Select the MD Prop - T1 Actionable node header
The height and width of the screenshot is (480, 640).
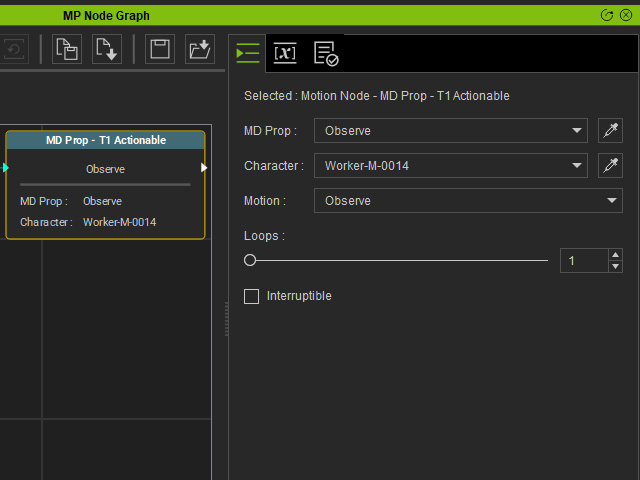105,140
